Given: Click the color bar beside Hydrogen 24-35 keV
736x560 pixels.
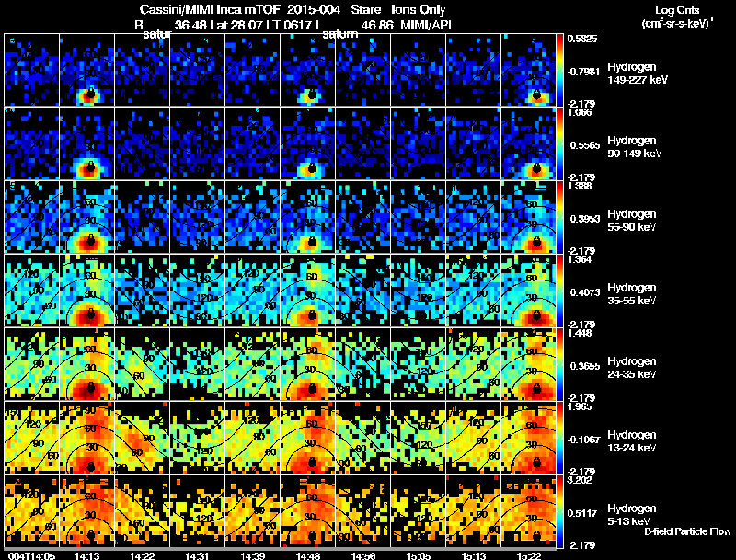Looking at the screenshot, I should (559, 364).
